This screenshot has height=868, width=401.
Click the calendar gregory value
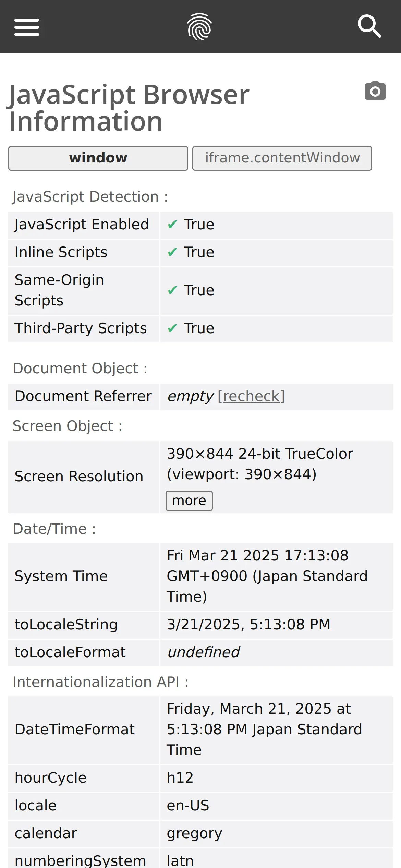pyautogui.click(x=194, y=833)
